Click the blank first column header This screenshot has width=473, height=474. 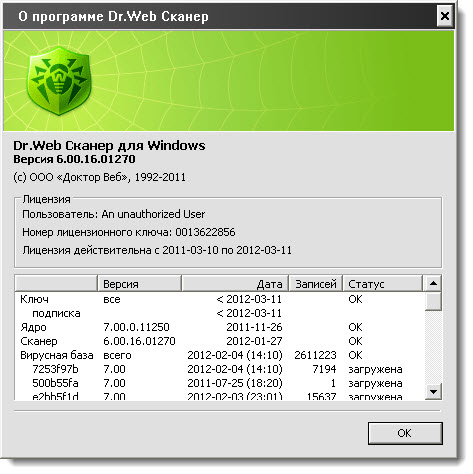[56, 284]
